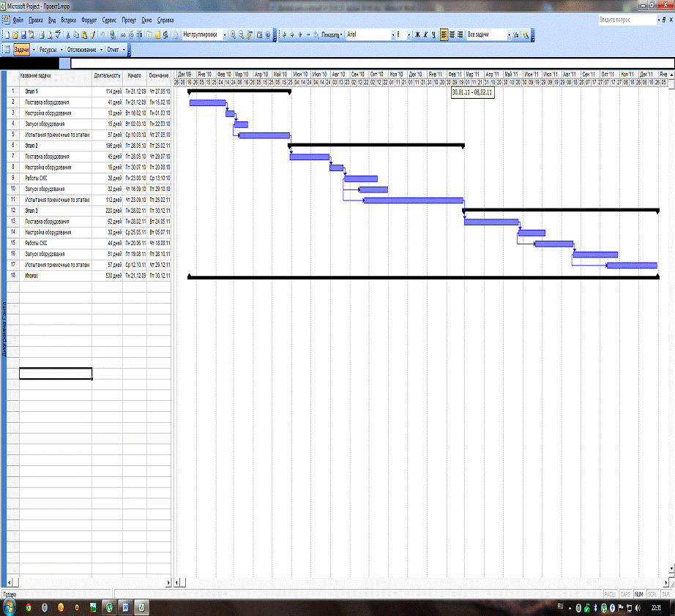675x616 pixels.
Task: Toggle bold formatting (Ж)
Action: (417, 34)
